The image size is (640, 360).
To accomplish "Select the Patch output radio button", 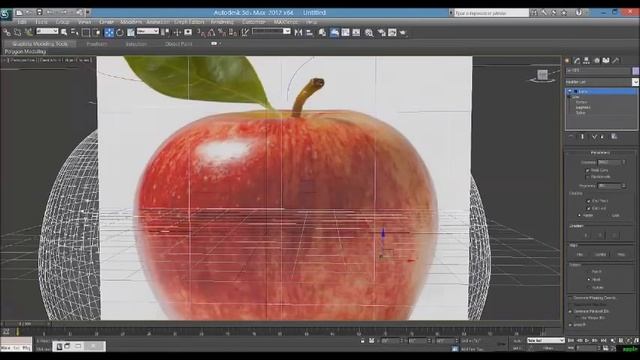I will coord(589,271).
